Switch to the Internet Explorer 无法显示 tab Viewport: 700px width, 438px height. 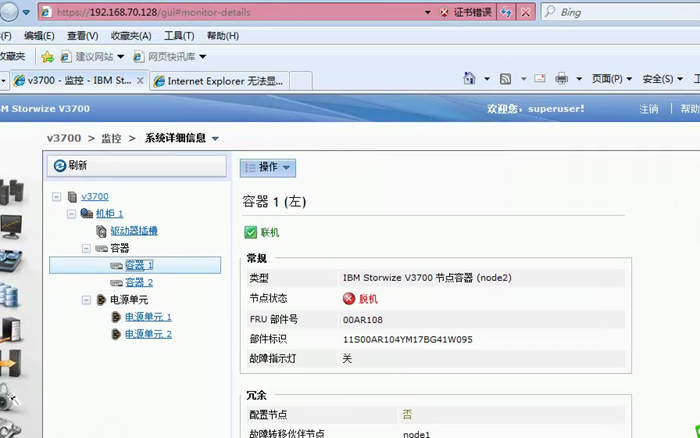coord(218,80)
